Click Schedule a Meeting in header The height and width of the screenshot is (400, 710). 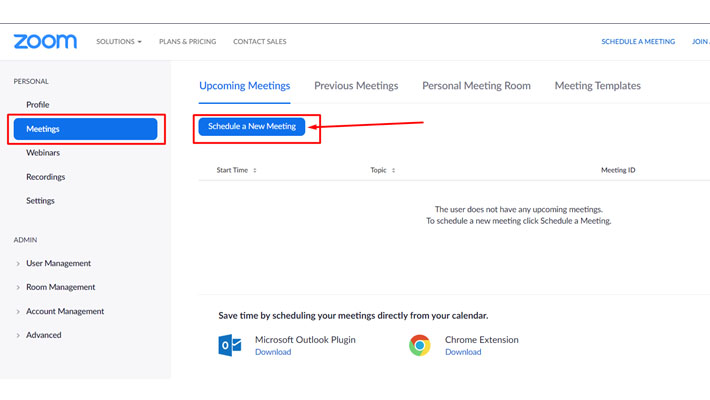(638, 41)
